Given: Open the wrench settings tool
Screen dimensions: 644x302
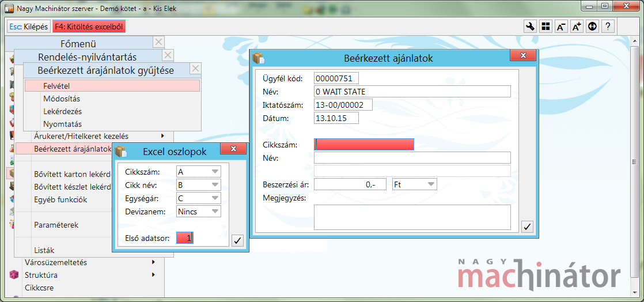Looking at the screenshot, I should (x=530, y=27).
